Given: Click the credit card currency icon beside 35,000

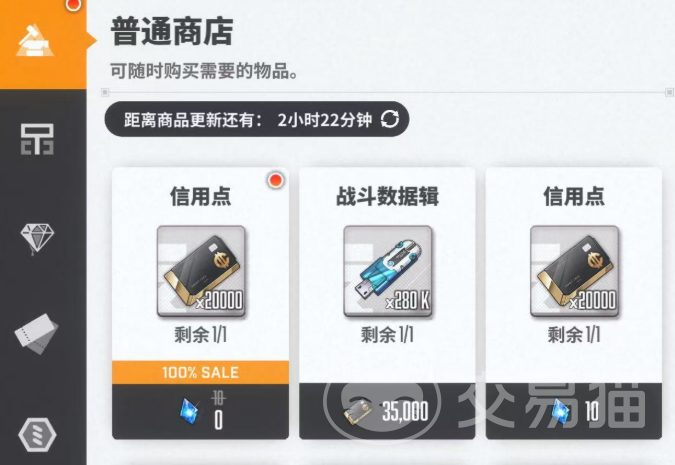Looking at the screenshot, I should [358, 411].
